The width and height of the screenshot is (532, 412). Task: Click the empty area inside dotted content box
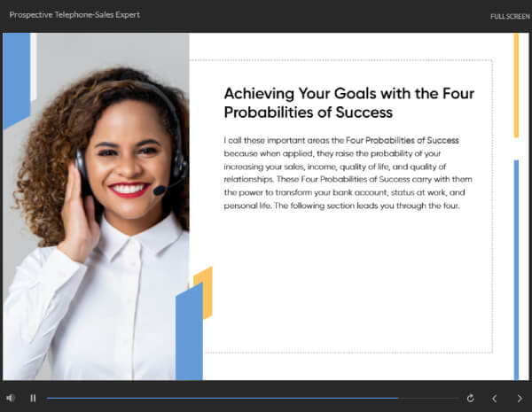coord(348,282)
